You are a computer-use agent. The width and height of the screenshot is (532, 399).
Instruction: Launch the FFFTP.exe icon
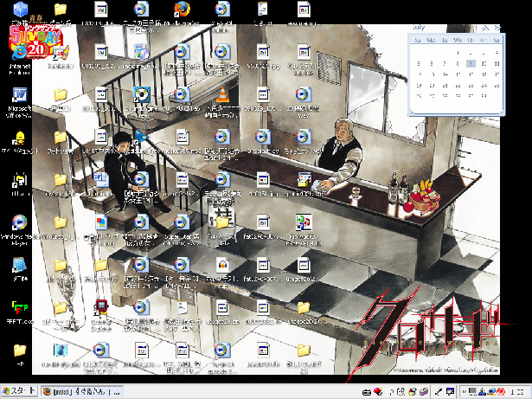[x=20, y=308]
